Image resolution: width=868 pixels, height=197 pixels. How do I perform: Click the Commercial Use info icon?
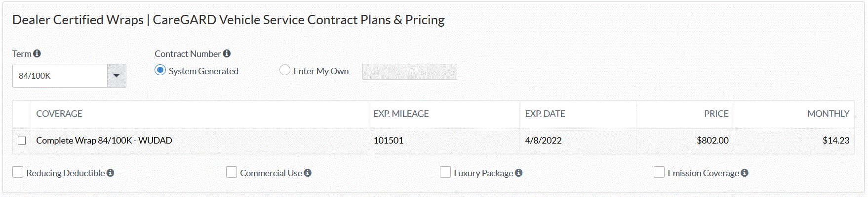(x=308, y=173)
